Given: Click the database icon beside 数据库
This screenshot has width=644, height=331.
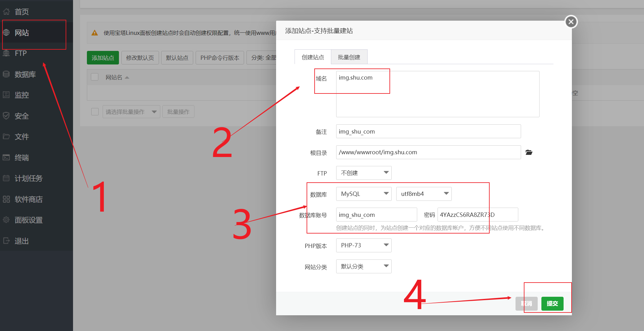Looking at the screenshot, I should 6,74.
